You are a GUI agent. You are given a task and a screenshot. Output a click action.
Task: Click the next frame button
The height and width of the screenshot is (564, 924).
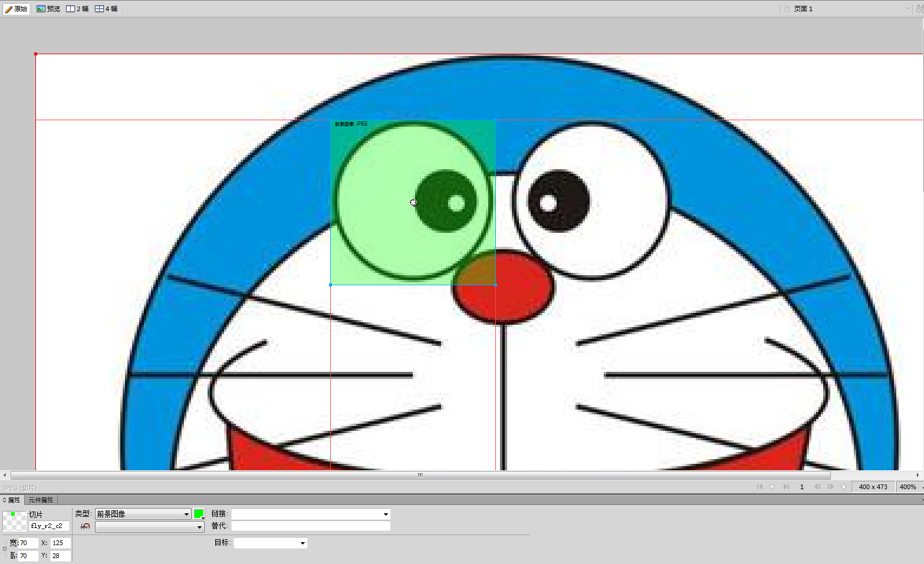(830, 487)
